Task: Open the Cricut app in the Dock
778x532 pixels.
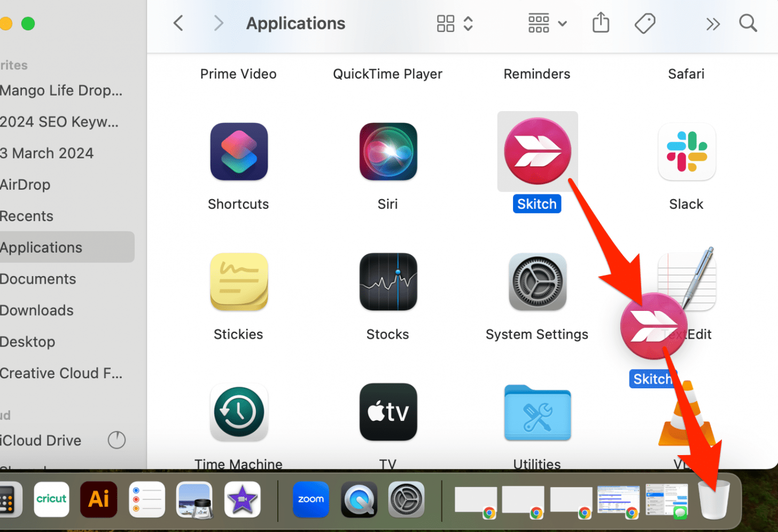Action: click(51, 499)
